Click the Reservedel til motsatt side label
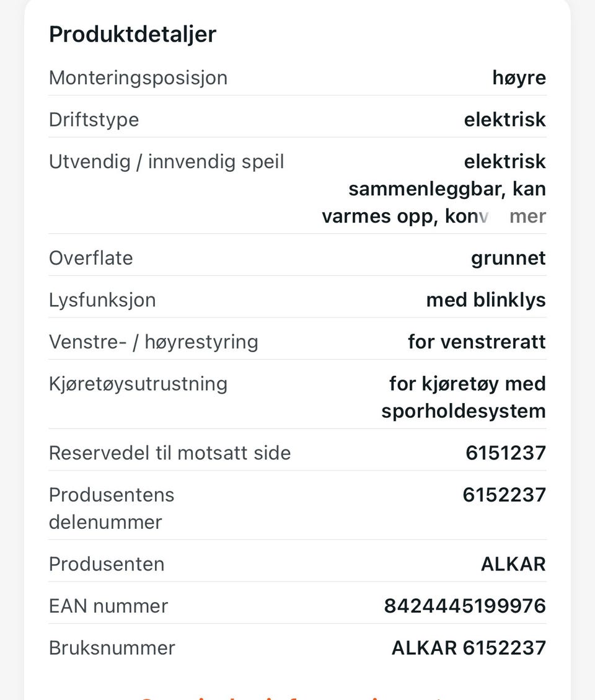Viewport: 595px width, 700px height. tap(170, 453)
